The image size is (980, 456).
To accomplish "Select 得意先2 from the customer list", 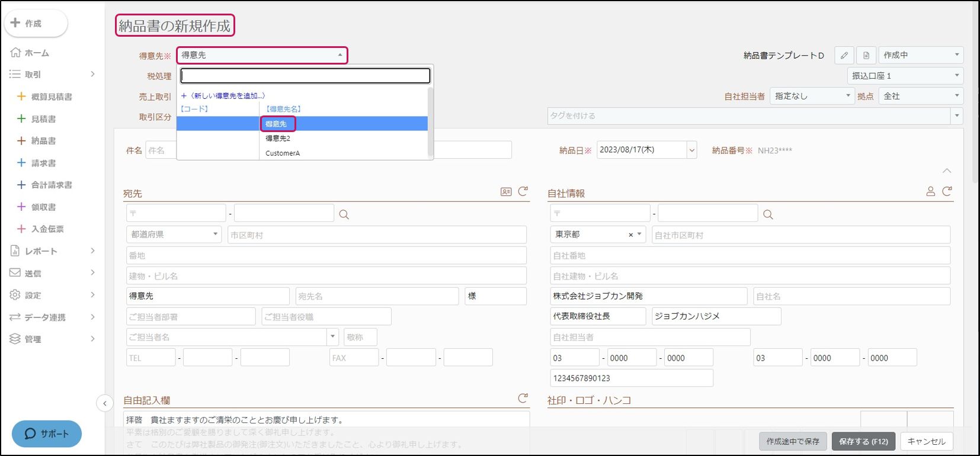I will tap(278, 139).
